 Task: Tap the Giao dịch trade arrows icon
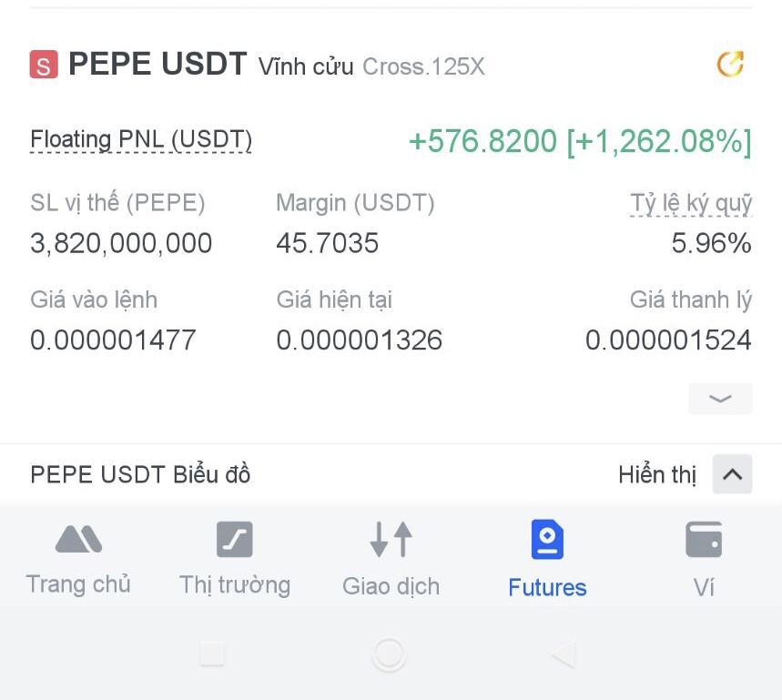[x=391, y=540]
